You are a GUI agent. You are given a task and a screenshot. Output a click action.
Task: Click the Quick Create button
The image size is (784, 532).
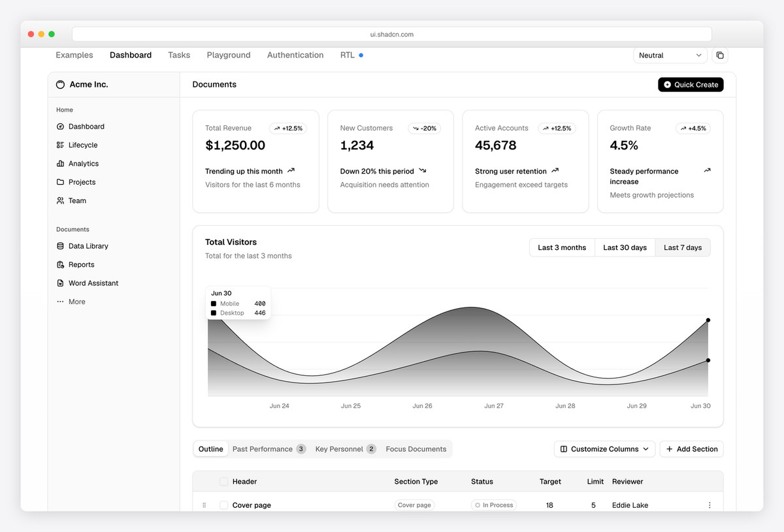click(x=691, y=85)
